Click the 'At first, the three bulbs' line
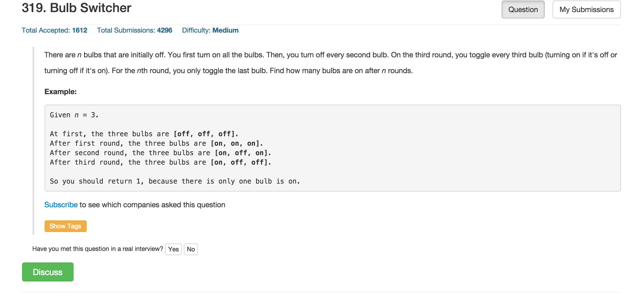This screenshot has height=293, width=644. coord(144,134)
